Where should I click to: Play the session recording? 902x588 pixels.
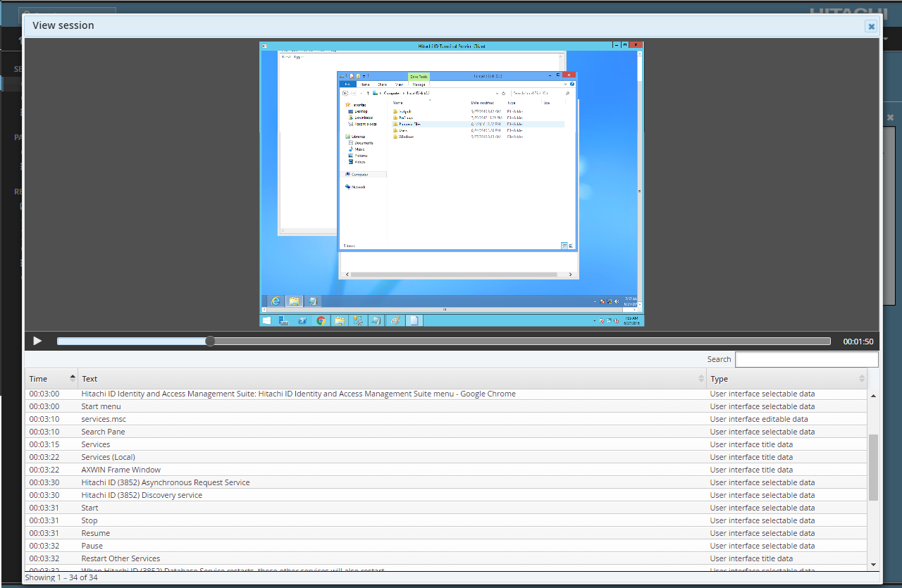point(37,341)
